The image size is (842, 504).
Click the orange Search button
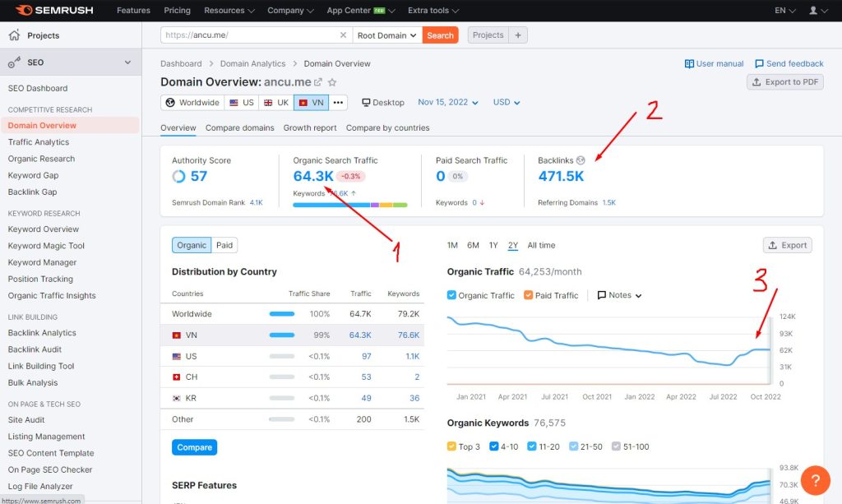[441, 35]
